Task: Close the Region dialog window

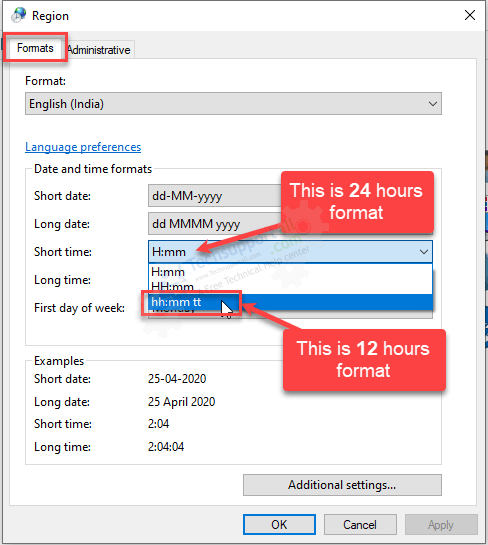Action: (470, 15)
